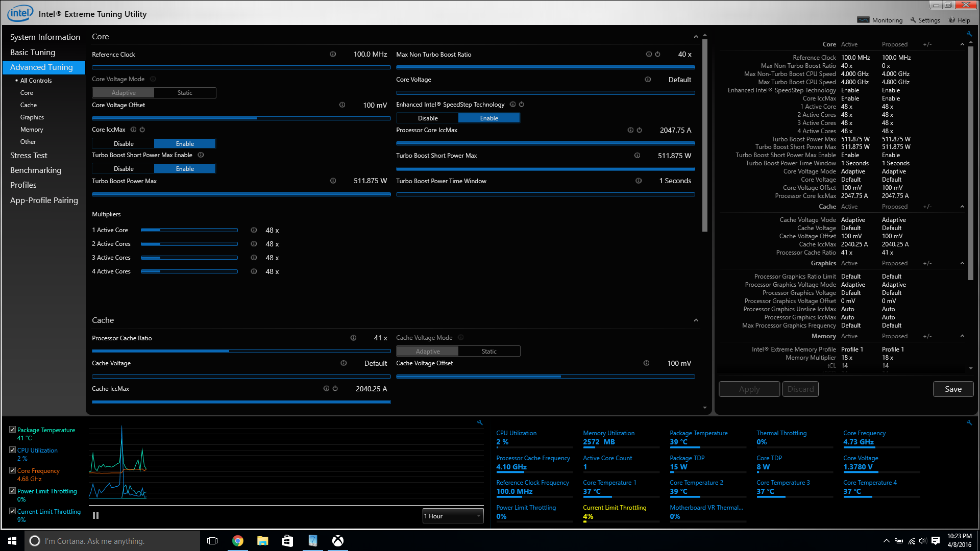Viewport: 980px width, 551px height.
Task: Open the 1 Hour graph time range dropdown
Action: 453,516
